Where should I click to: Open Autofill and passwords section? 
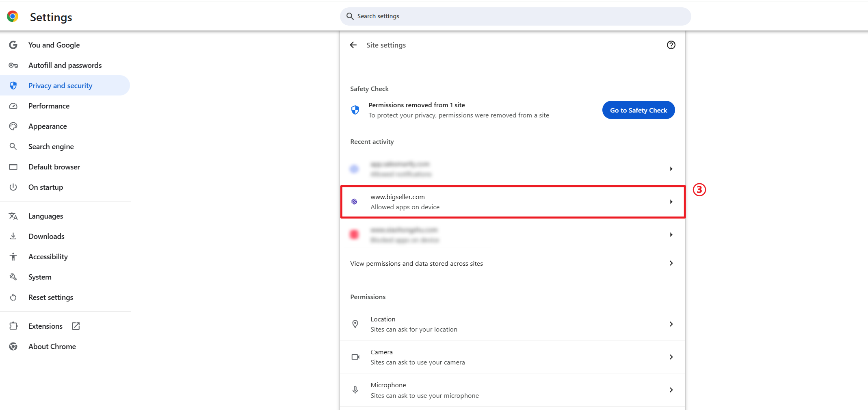pyautogui.click(x=65, y=65)
